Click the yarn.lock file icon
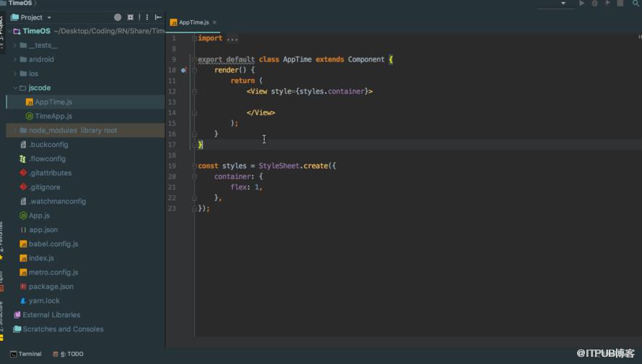 (23, 301)
